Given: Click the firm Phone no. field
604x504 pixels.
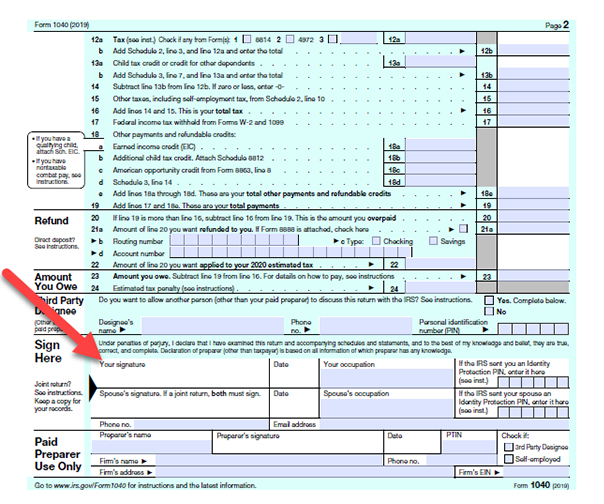Looking at the screenshot, I should tap(461, 460).
